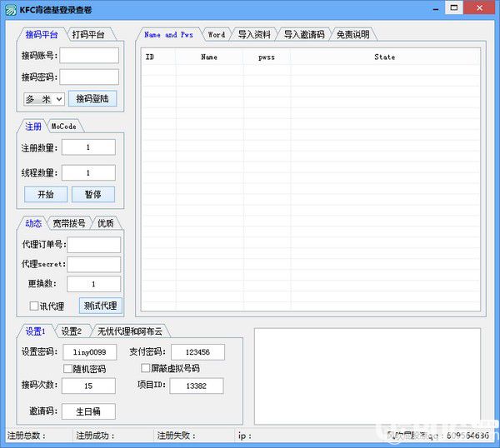Minimize the KFC window
This screenshot has width=500, height=448.
436,8
